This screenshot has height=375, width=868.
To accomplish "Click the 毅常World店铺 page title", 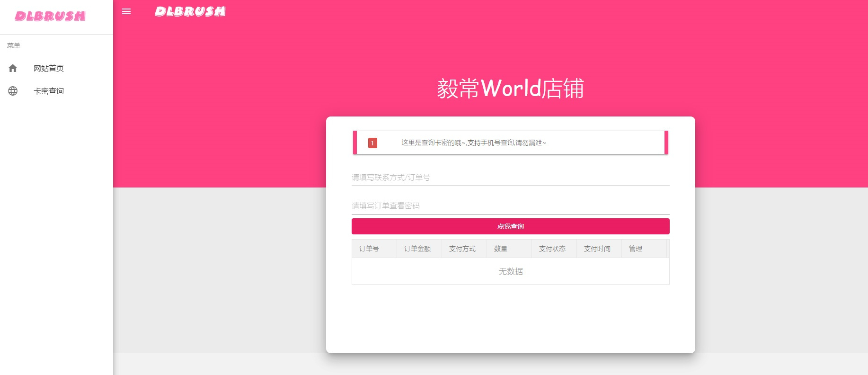I will pos(510,89).
